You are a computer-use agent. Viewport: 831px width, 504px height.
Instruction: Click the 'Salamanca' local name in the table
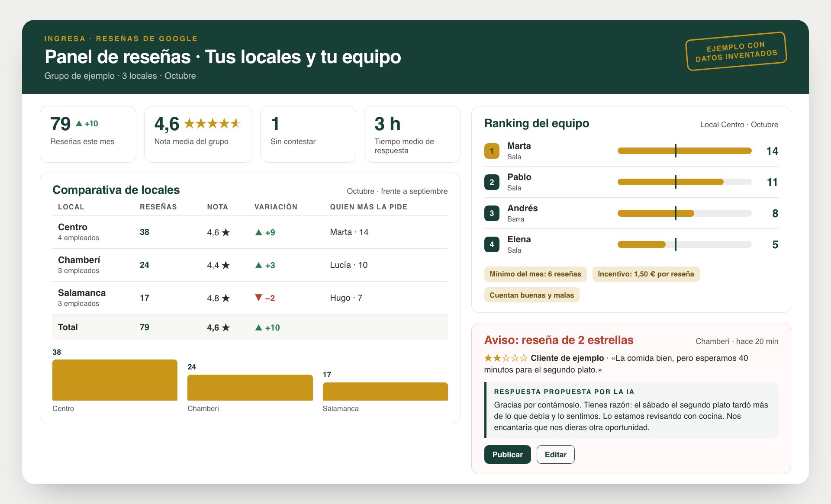pos(82,293)
